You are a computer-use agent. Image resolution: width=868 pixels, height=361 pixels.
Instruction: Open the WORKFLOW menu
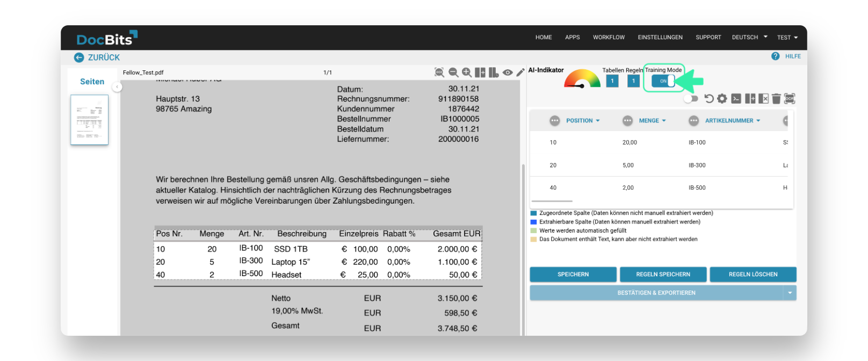(609, 38)
